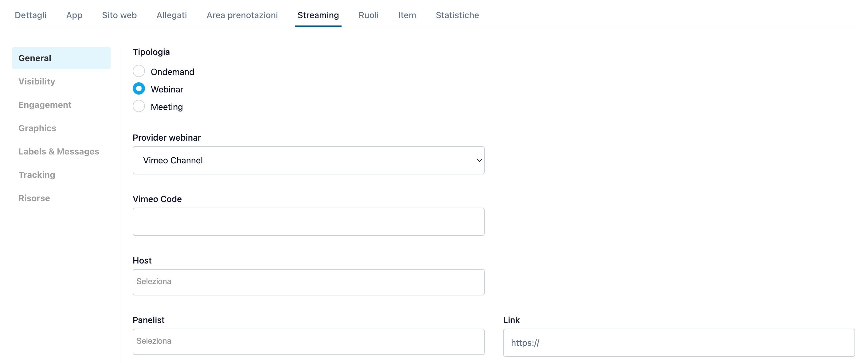Click the chevron arrow of Vimeo Channel
Screen dimensions: 868x363
click(479, 160)
